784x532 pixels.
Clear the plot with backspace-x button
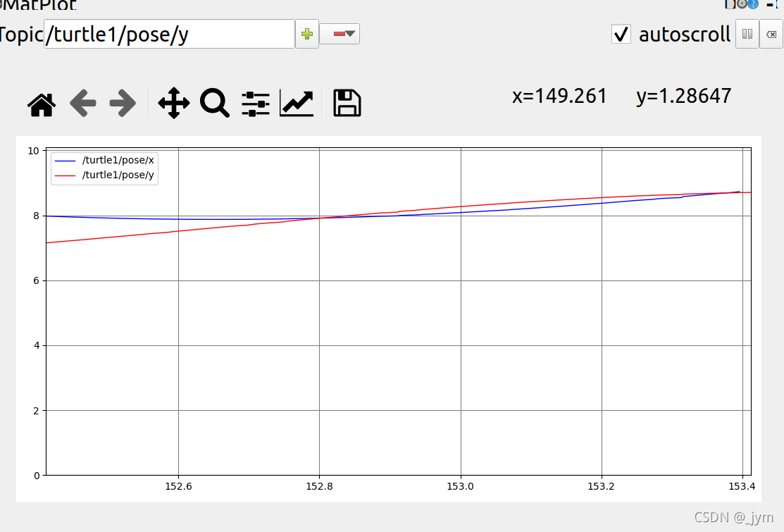[x=771, y=34]
